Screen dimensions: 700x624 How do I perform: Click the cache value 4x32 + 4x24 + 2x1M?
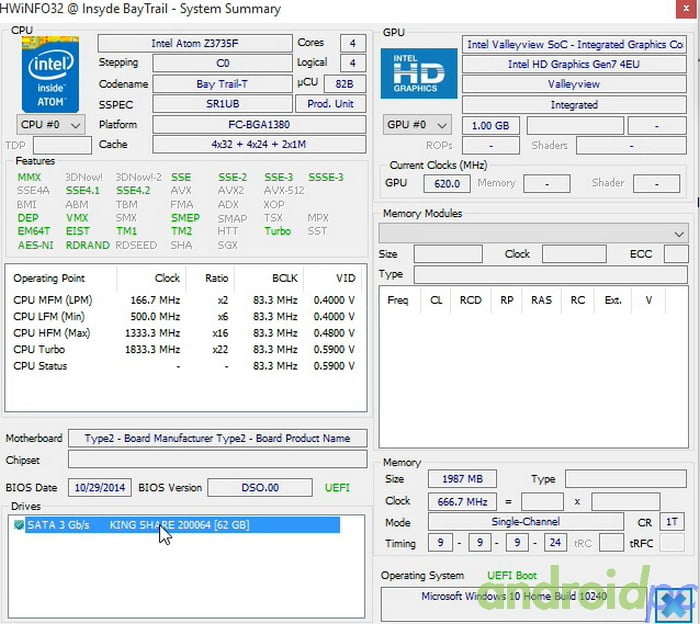pos(259,145)
